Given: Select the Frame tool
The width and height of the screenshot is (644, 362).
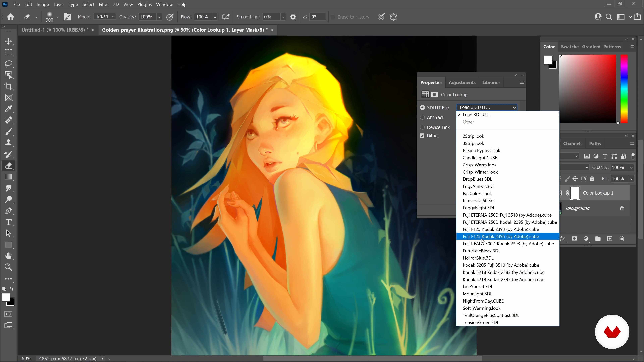Looking at the screenshot, I should (9, 98).
